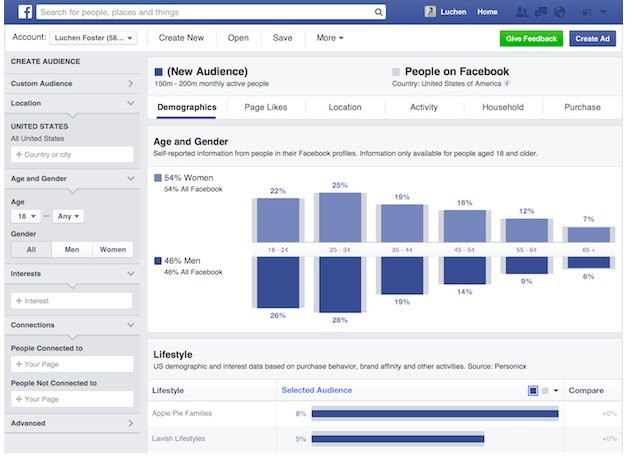Go to Luchen profile link
Viewport: 636px width, 463px height.
coord(453,12)
